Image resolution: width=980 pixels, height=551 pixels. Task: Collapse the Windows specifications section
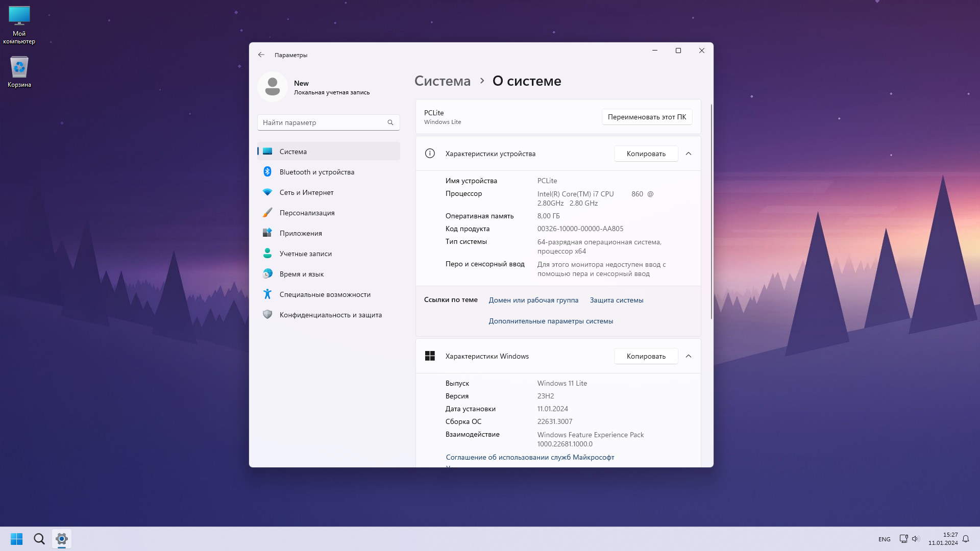coord(688,356)
